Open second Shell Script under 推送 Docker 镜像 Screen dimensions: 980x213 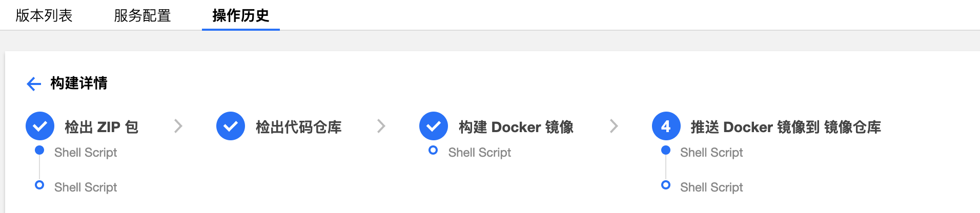(711, 187)
